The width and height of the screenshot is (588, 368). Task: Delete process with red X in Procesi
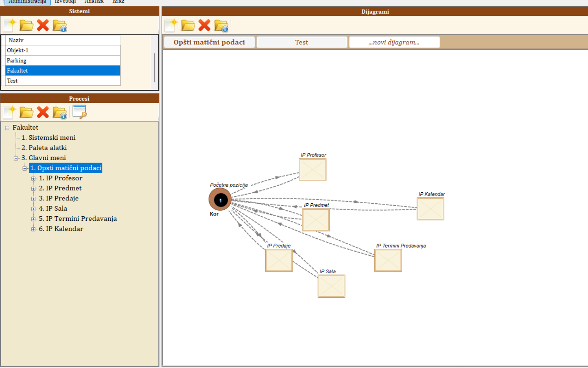(43, 112)
